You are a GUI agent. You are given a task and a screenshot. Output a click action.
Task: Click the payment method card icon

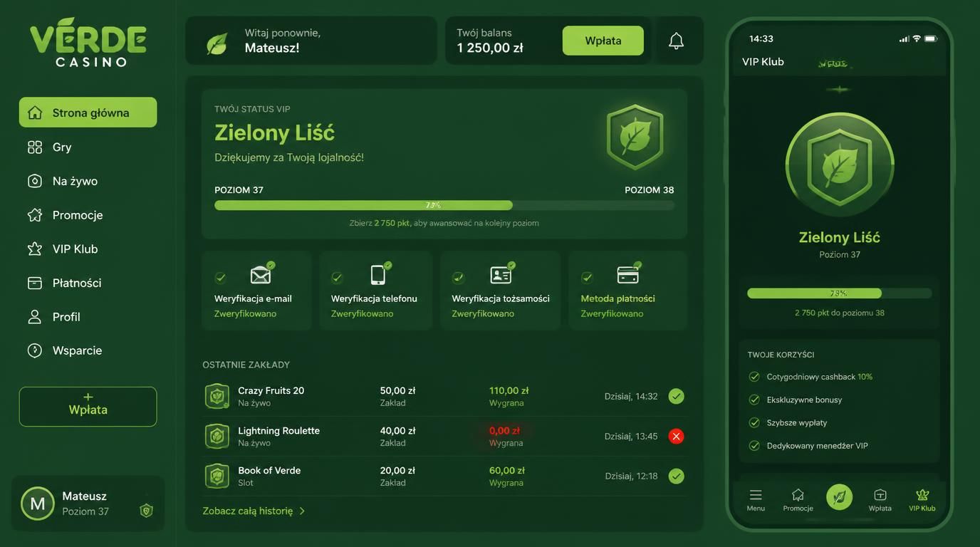627,274
